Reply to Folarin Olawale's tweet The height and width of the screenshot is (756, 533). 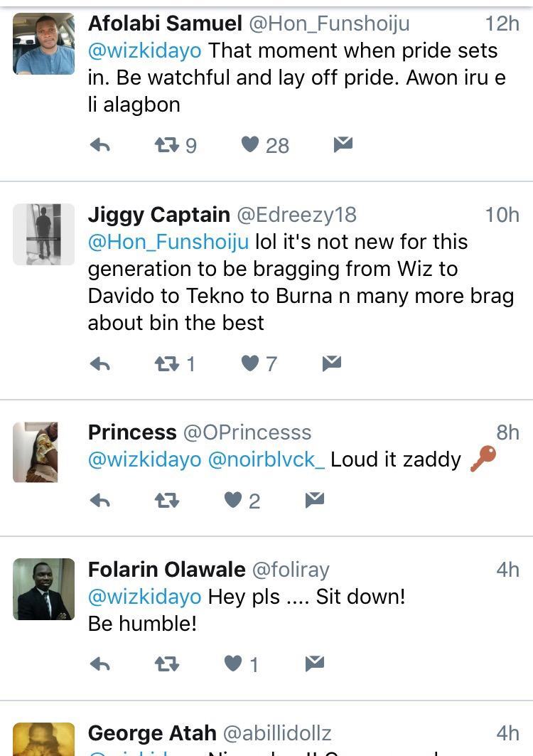(100, 664)
